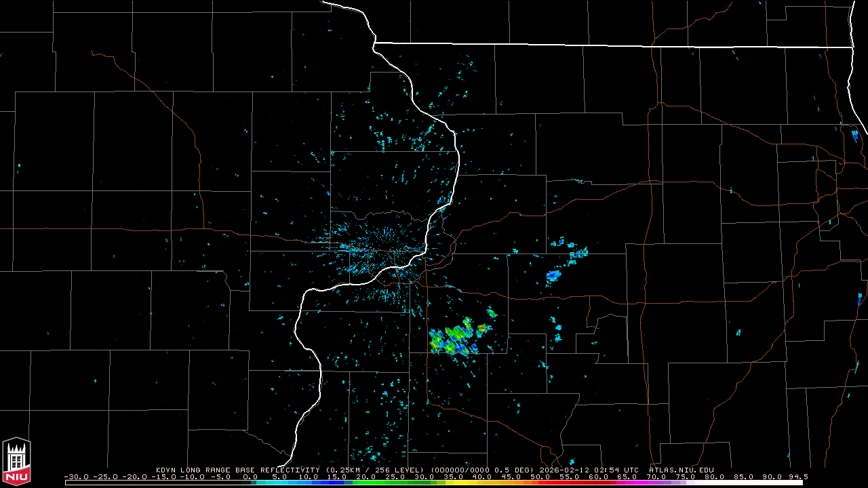Click the '0.0' scale label
The width and height of the screenshot is (868, 488).
tap(250, 476)
